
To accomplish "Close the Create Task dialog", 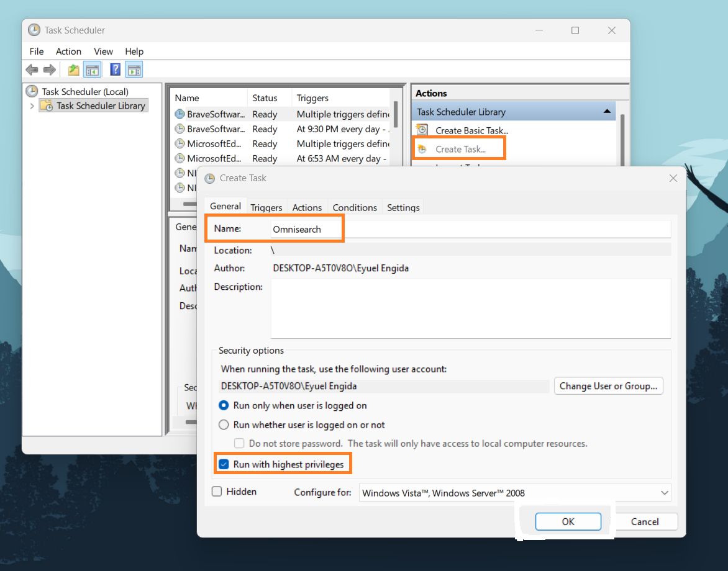I will coord(673,178).
